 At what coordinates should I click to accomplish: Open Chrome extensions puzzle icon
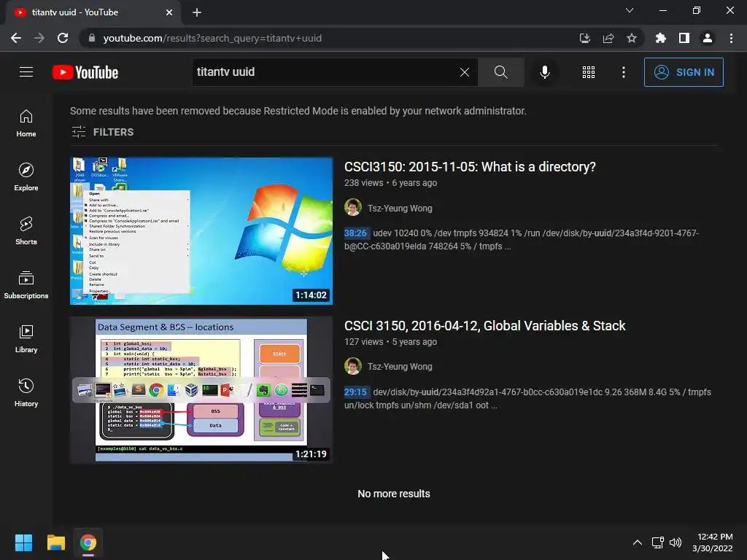tap(661, 38)
